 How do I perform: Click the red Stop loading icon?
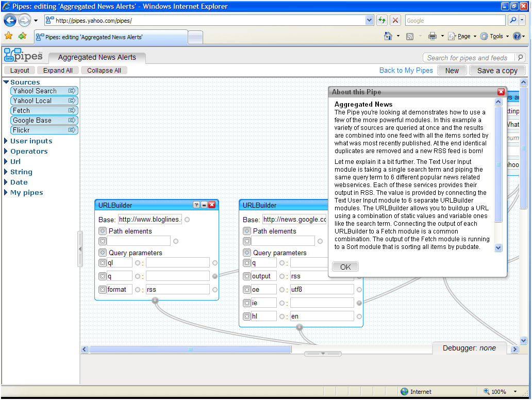click(x=395, y=20)
